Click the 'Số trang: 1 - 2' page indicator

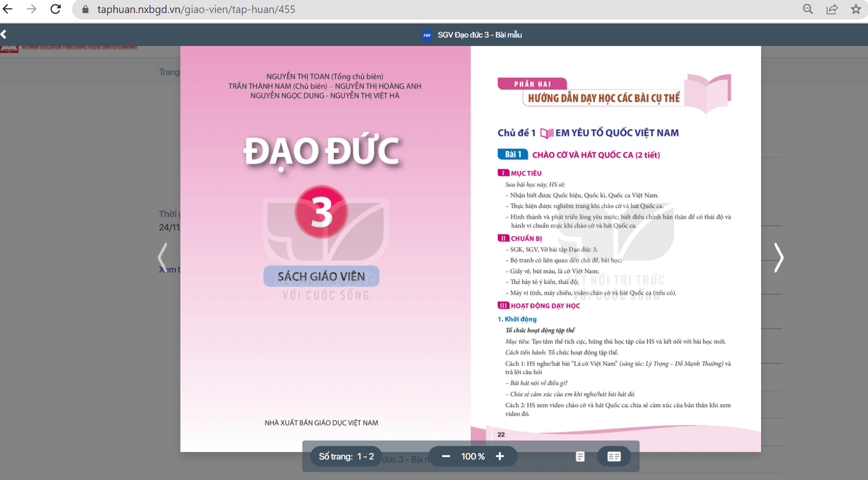(x=346, y=456)
